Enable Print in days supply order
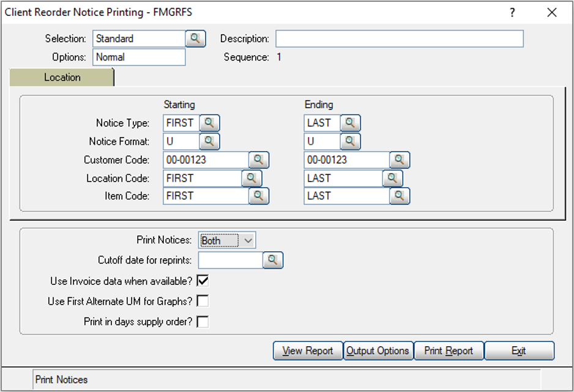The width and height of the screenshot is (574, 392). tap(203, 322)
